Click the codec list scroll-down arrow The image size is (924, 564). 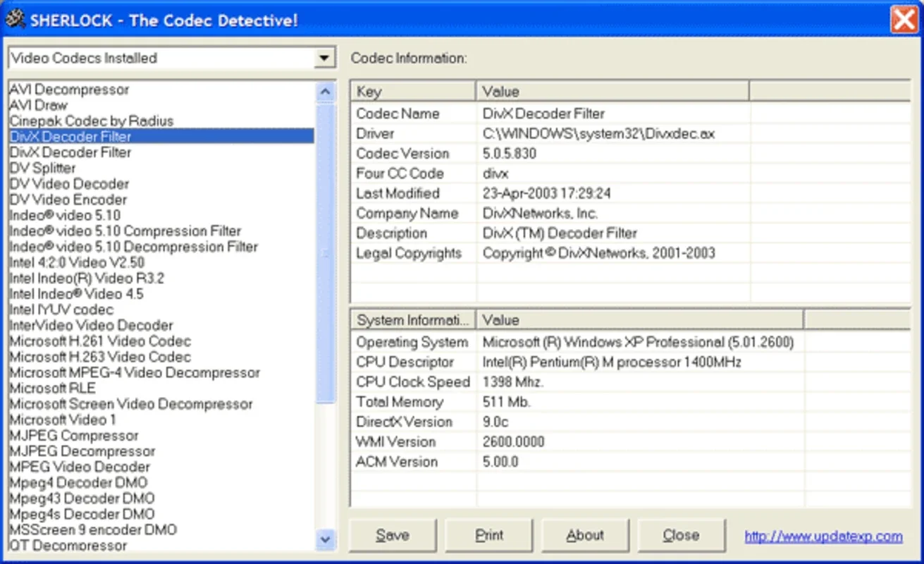point(325,539)
